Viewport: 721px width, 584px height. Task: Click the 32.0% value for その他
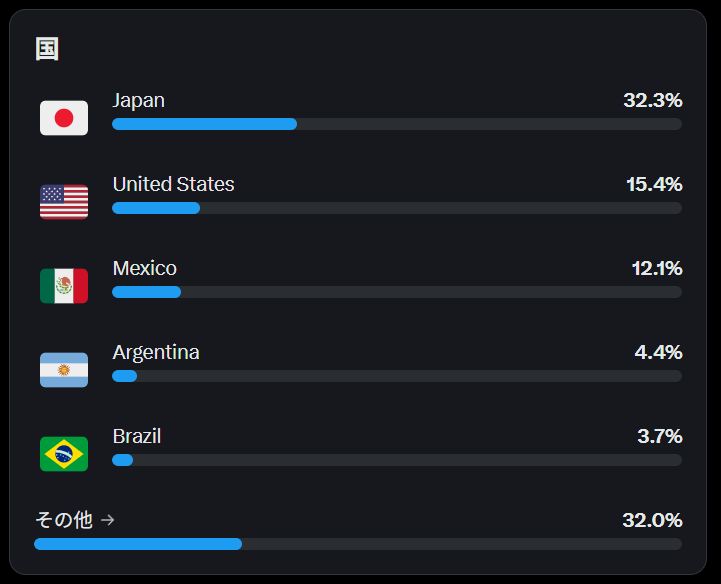(x=652, y=521)
